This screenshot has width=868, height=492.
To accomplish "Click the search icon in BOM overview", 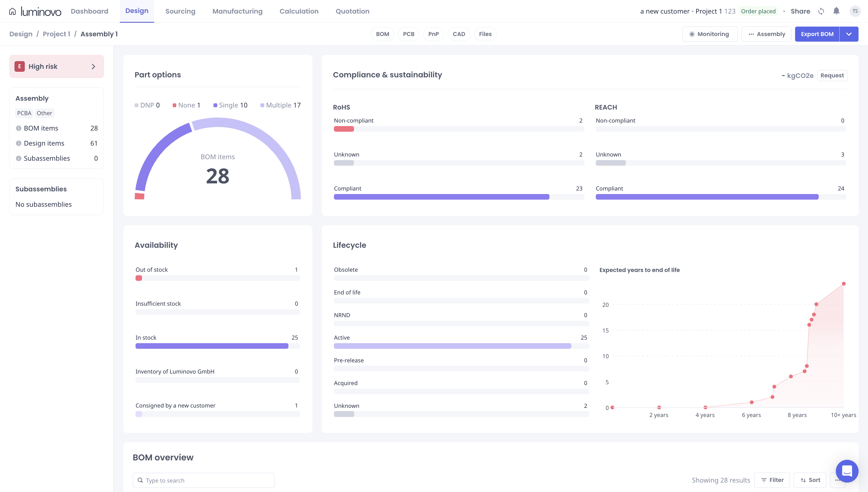I will pos(140,480).
